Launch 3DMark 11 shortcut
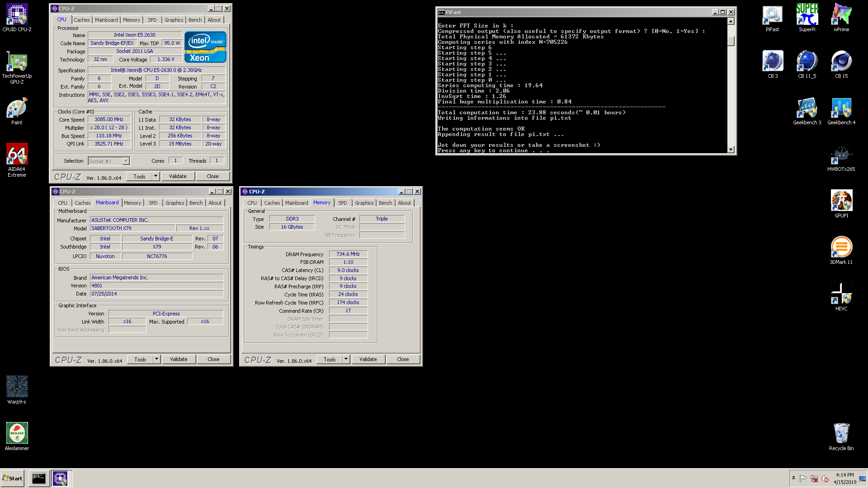 (841, 251)
